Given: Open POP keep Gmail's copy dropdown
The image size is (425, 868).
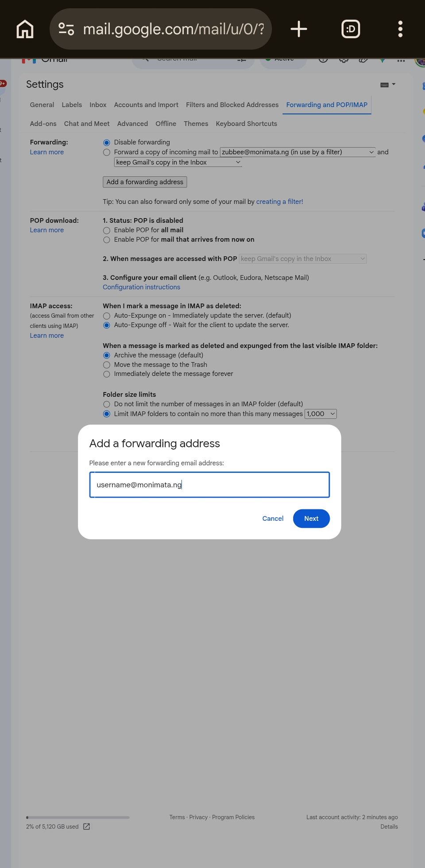Looking at the screenshot, I should (303, 259).
